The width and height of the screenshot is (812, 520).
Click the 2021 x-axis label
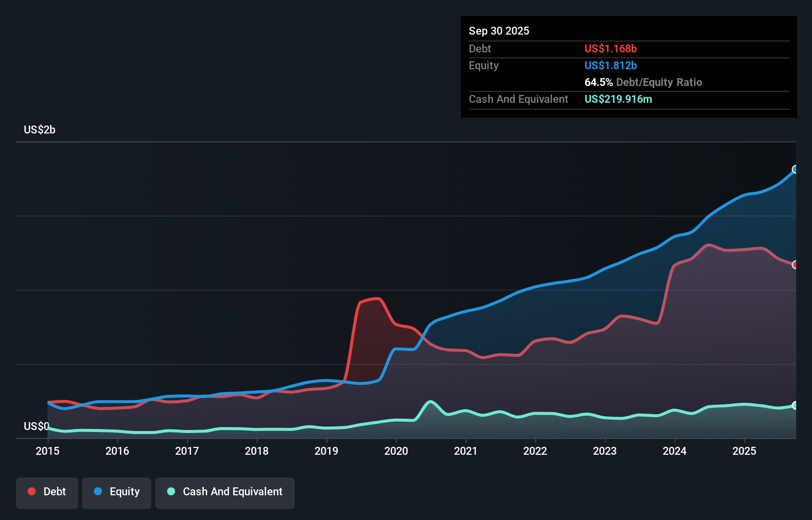(466, 451)
